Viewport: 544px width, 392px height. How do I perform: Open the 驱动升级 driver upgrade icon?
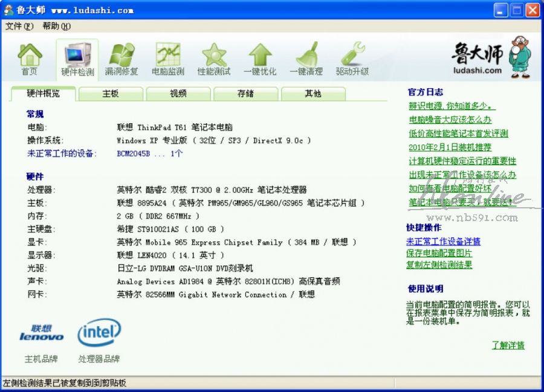pos(352,59)
